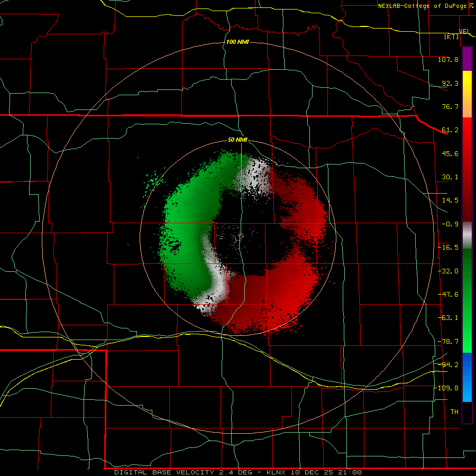Click the -47.6 legend value

pos(448,295)
